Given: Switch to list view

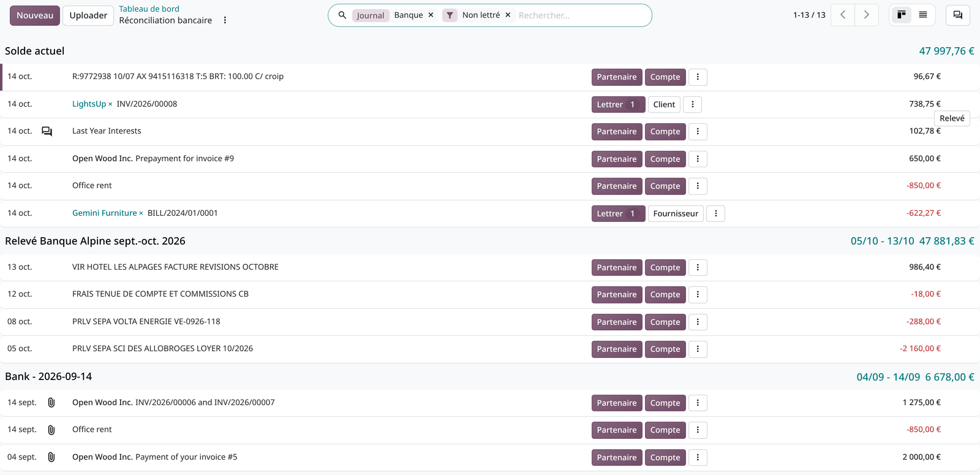Looking at the screenshot, I should [923, 15].
